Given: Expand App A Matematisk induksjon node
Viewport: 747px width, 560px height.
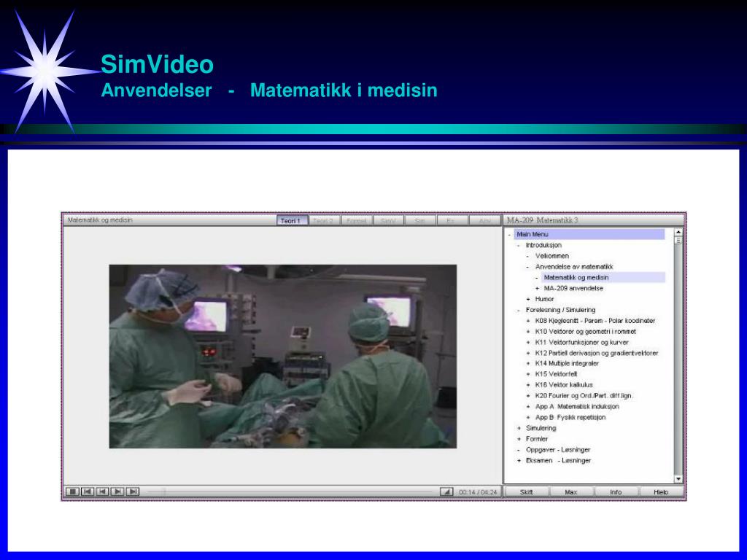Looking at the screenshot, I should pyautogui.click(x=528, y=407).
